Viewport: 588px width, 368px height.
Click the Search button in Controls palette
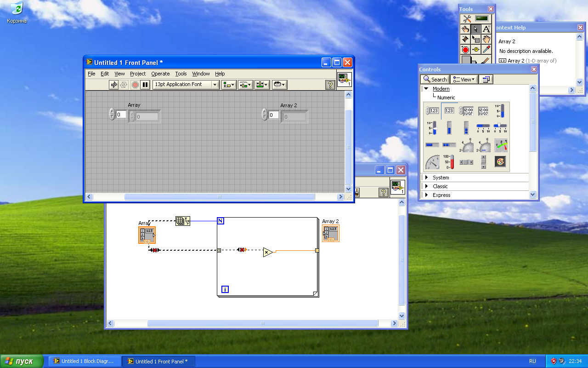tap(435, 80)
